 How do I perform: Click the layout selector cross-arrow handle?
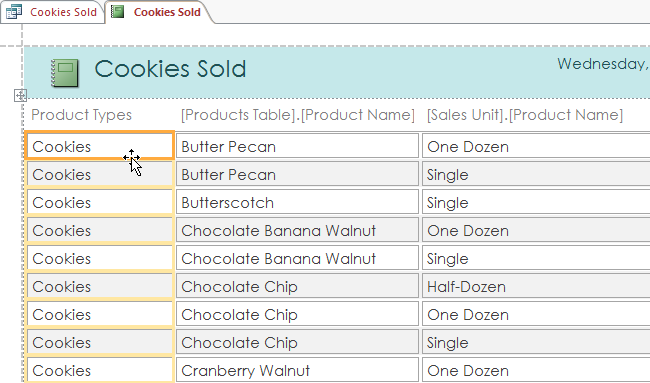[20, 96]
